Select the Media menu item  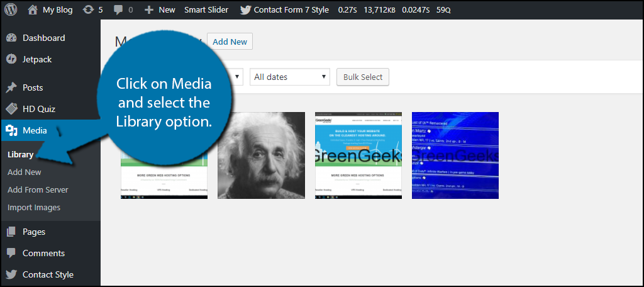click(35, 130)
